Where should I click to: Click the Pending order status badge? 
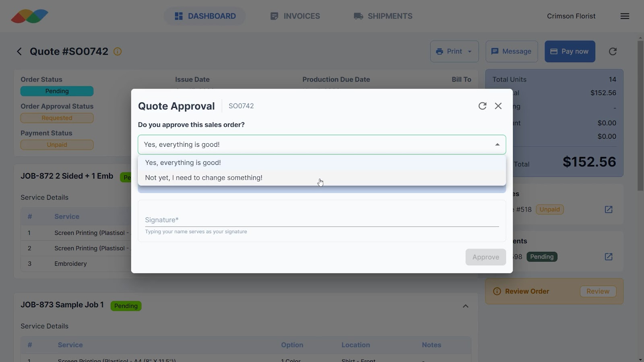[57, 91]
